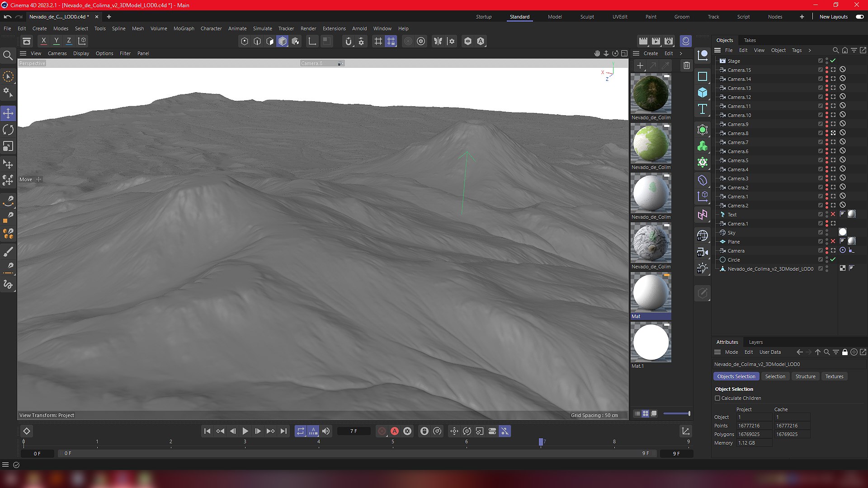Switch to the Sculpt layout tab
The width and height of the screenshot is (868, 488).
click(x=587, y=17)
